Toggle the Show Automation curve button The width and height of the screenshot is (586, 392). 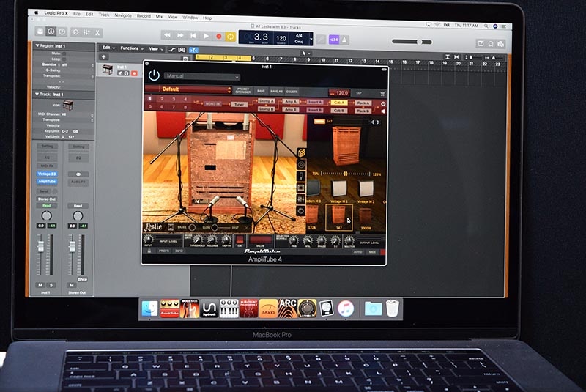(172, 49)
